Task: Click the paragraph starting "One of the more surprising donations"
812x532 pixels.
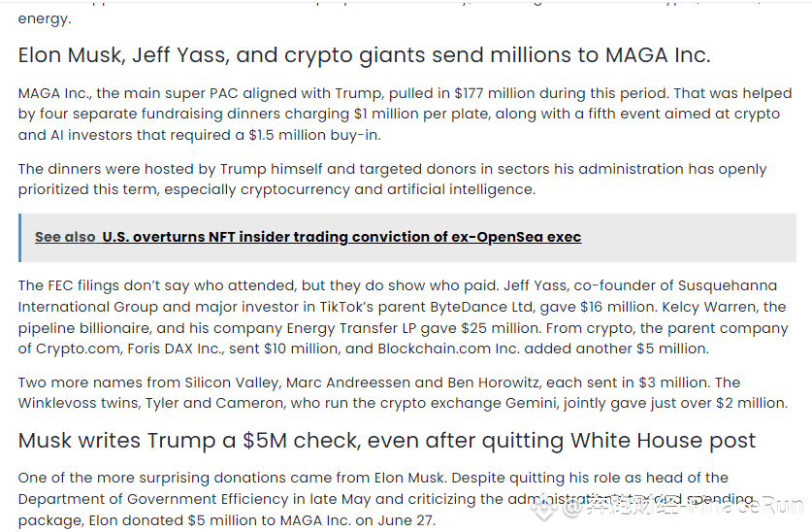Action: click(x=386, y=499)
